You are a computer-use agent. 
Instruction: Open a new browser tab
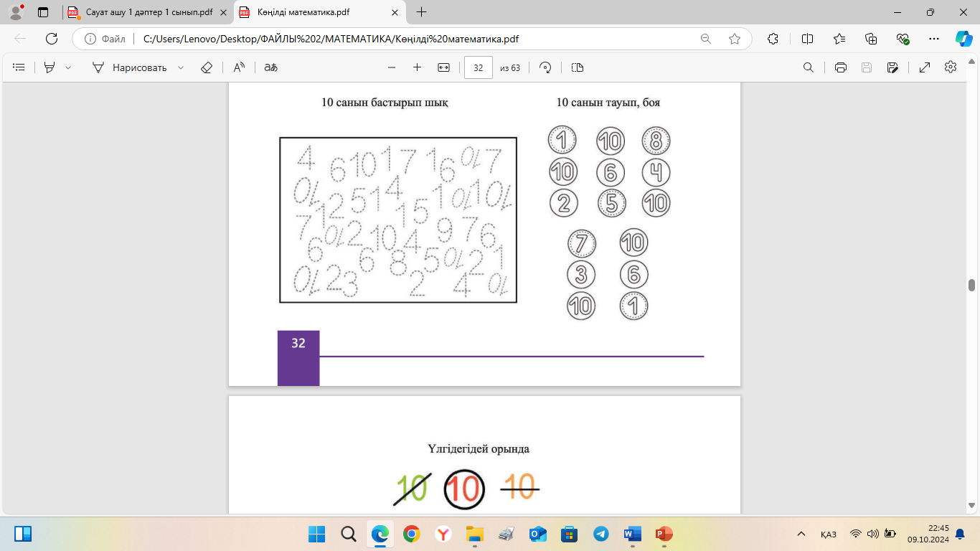(x=421, y=12)
